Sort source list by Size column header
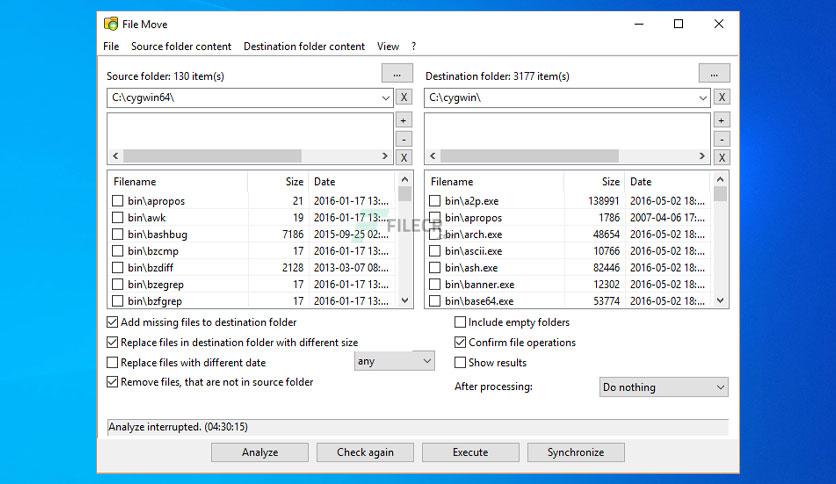 tap(278, 181)
